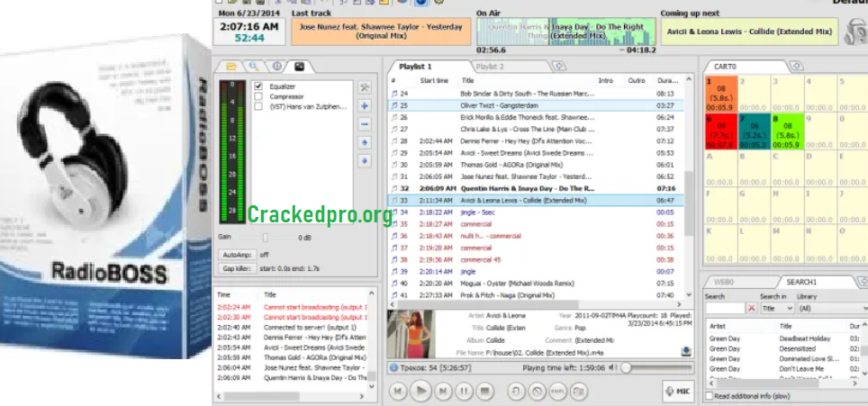Toggle the SHFL shuffle button

click(x=557, y=392)
